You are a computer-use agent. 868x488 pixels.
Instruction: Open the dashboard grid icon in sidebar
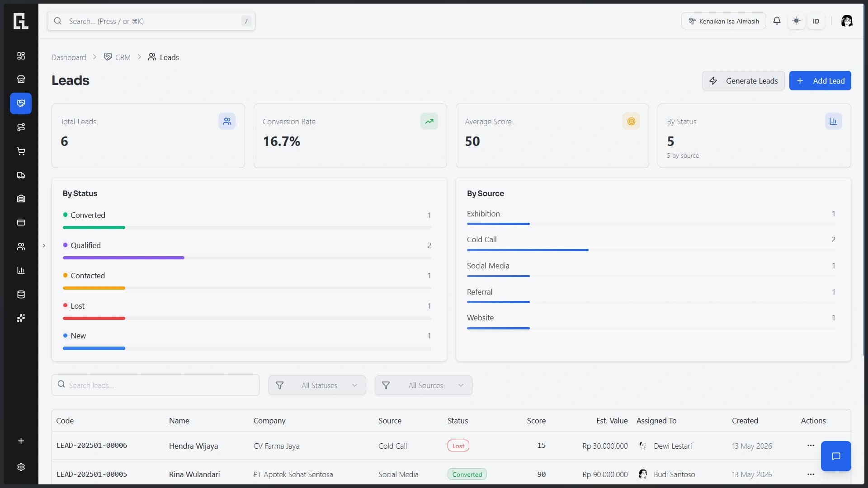[21, 56]
